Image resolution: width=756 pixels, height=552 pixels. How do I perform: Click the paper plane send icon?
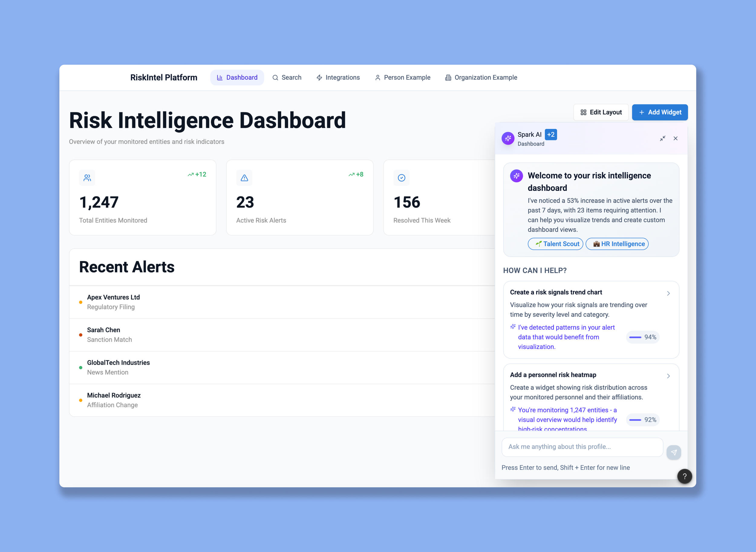click(673, 452)
